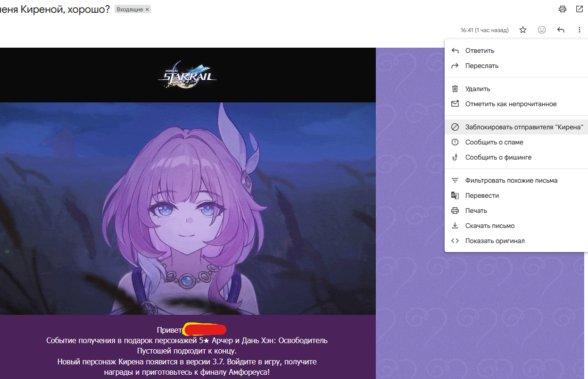This screenshot has width=588, height=379.
Task: Choose Перевести from the menu
Action: tap(516, 195)
